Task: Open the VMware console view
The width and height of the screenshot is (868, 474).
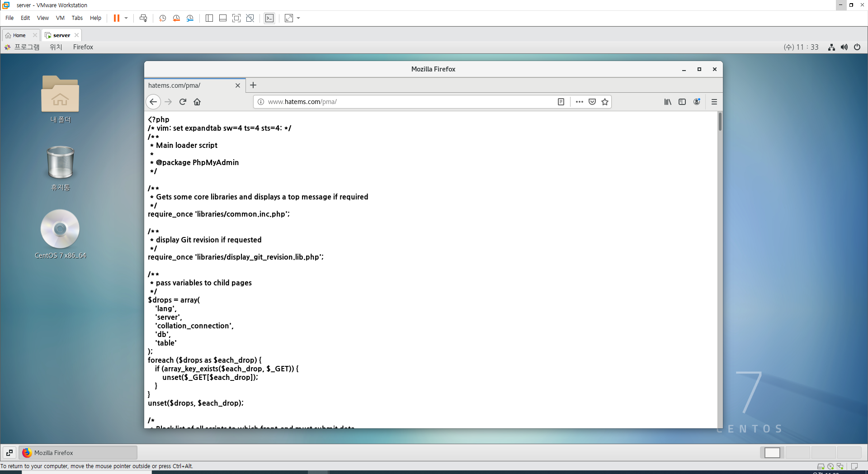Action: coord(269,18)
